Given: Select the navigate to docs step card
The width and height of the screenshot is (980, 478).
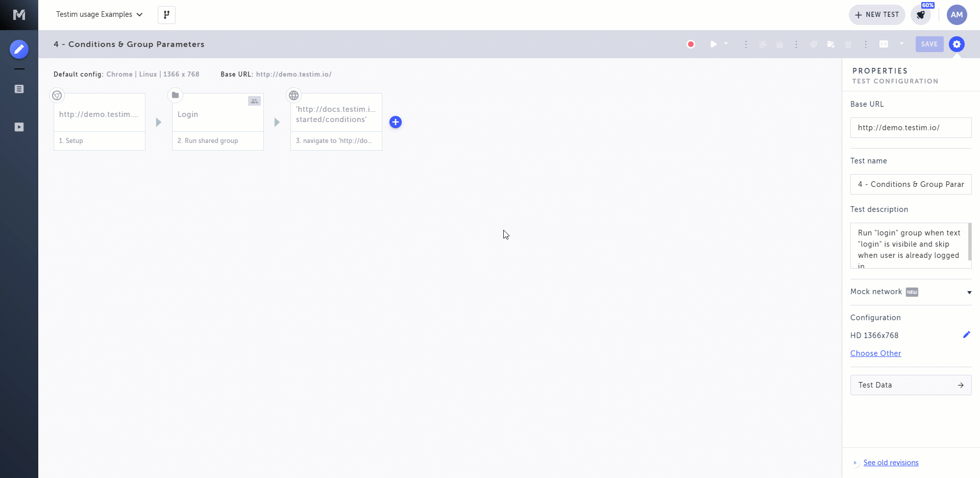Looking at the screenshot, I should coord(336,122).
